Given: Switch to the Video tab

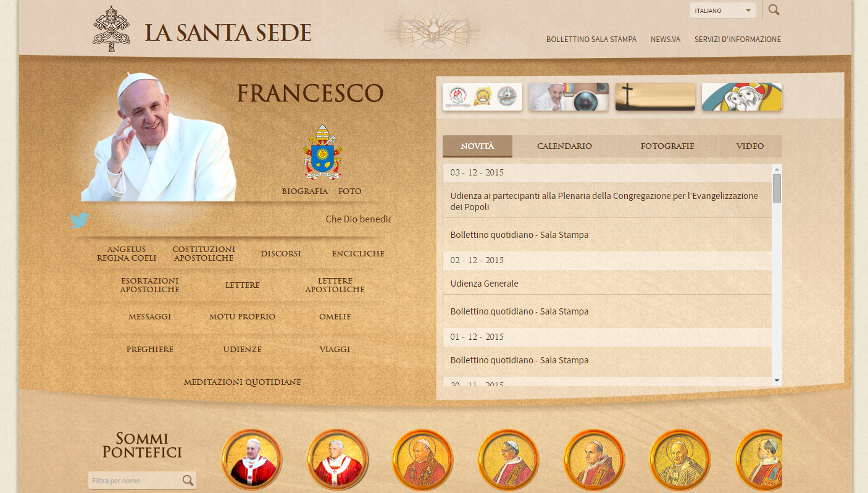Looking at the screenshot, I should (750, 146).
